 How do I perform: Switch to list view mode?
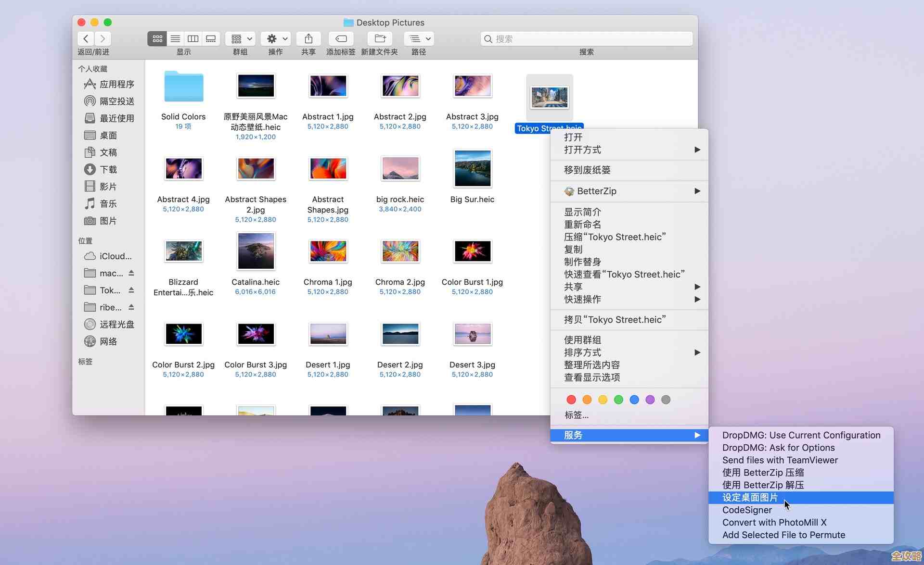(175, 38)
